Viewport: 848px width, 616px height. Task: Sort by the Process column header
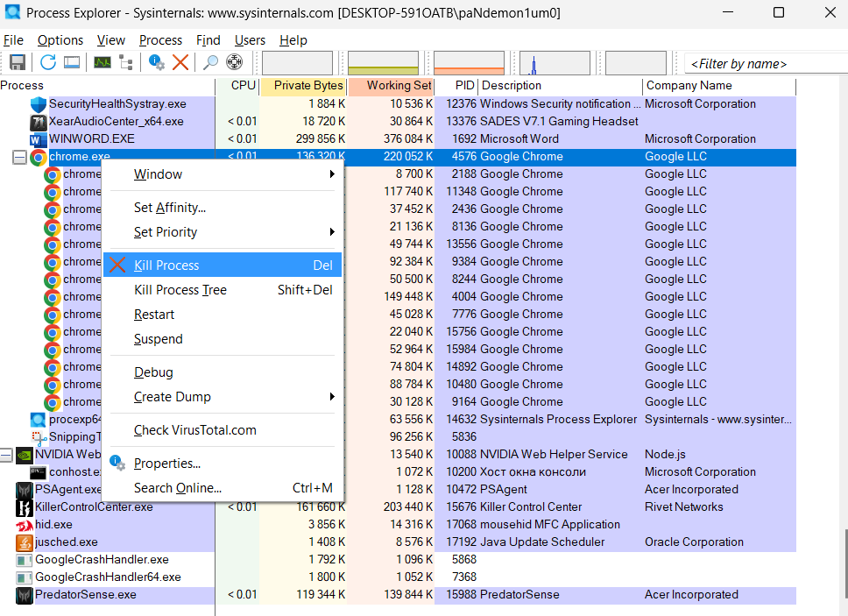107,86
